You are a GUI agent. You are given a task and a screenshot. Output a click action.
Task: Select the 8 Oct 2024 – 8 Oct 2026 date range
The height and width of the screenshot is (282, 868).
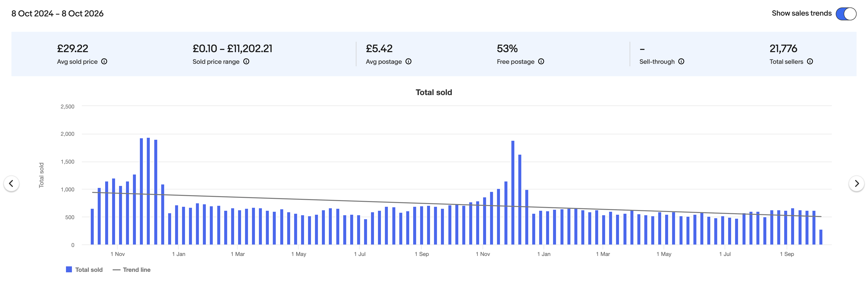point(57,13)
